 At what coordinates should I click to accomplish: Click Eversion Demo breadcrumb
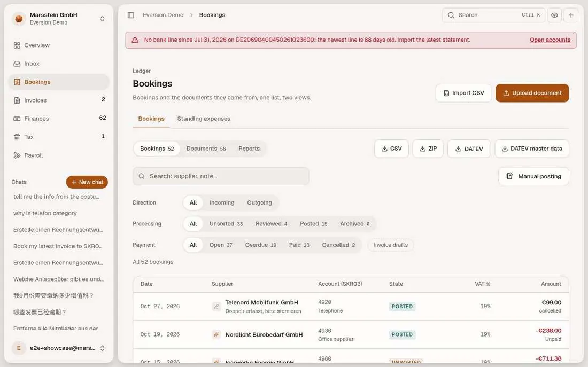point(163,15)
